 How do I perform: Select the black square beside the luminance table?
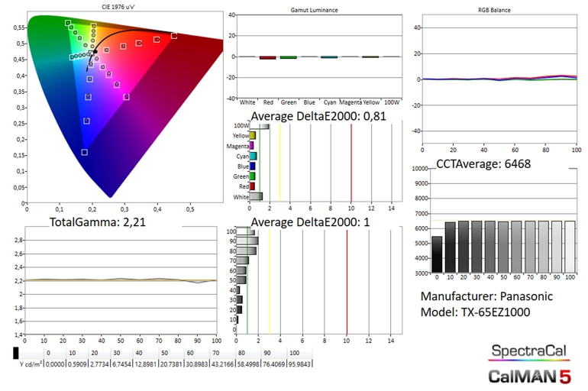click(16, 353)
